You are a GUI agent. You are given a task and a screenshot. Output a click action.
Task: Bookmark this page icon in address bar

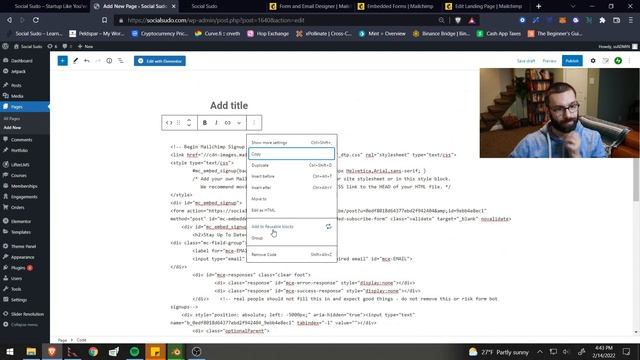point(105,20)
